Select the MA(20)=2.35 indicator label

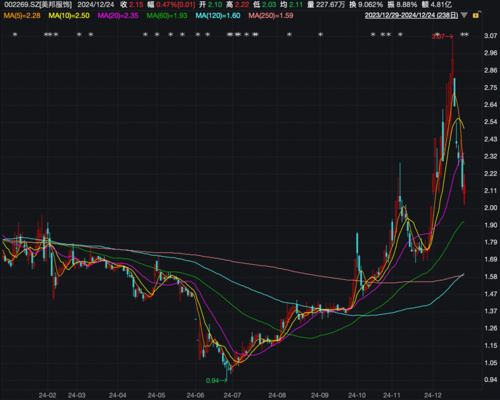coord(118,15)
